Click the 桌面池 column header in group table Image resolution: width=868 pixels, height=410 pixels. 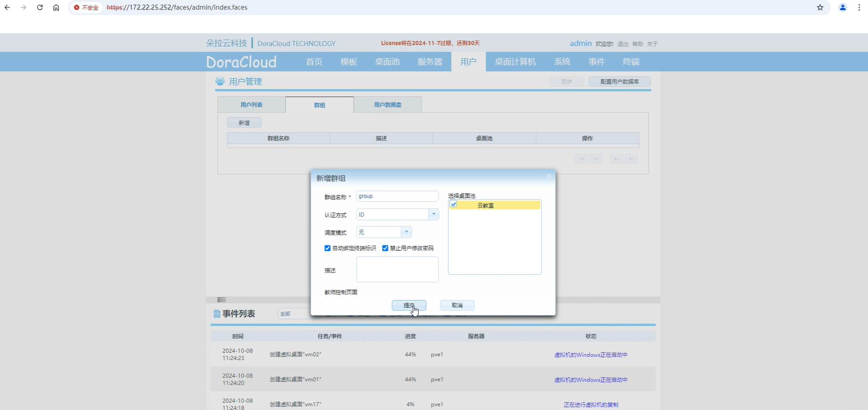click(x=484, y=138)
